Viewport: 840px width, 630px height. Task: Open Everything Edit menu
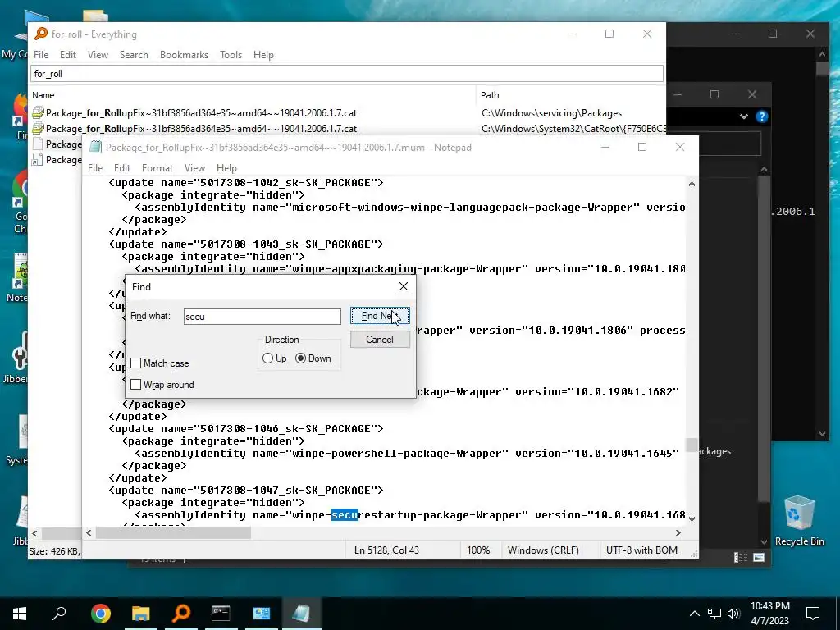pyautogui.click(x=67, y=55)
